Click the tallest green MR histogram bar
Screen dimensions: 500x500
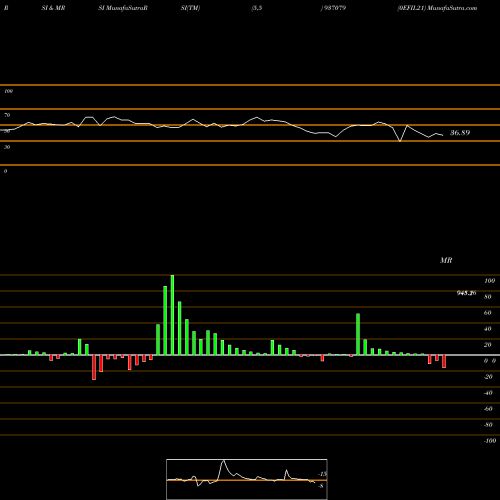pyautogui.click(x=172, y=315)
